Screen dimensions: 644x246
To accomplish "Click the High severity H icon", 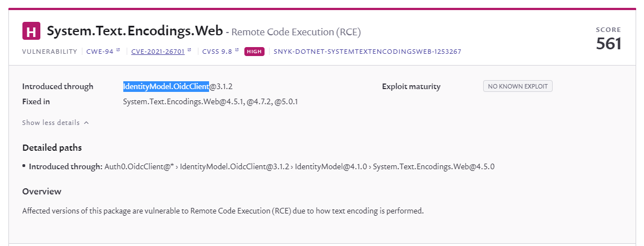I will tap(31, 31).
